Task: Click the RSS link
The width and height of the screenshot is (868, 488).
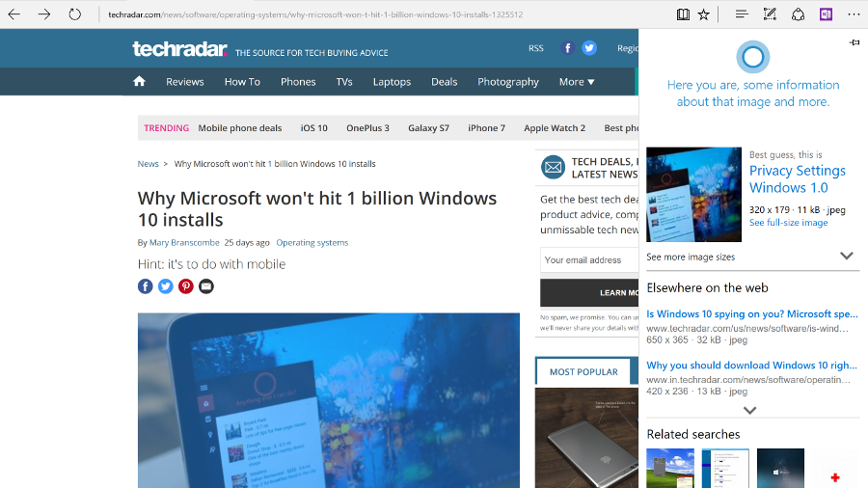Action: tap(536, 48)
